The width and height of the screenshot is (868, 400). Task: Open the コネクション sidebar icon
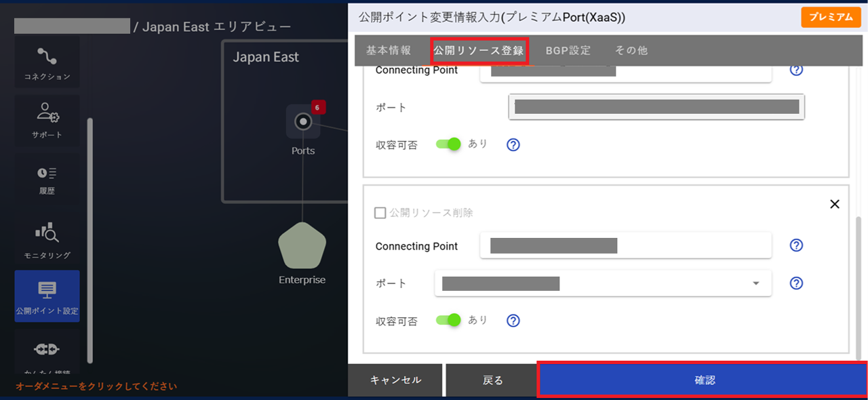47,62
